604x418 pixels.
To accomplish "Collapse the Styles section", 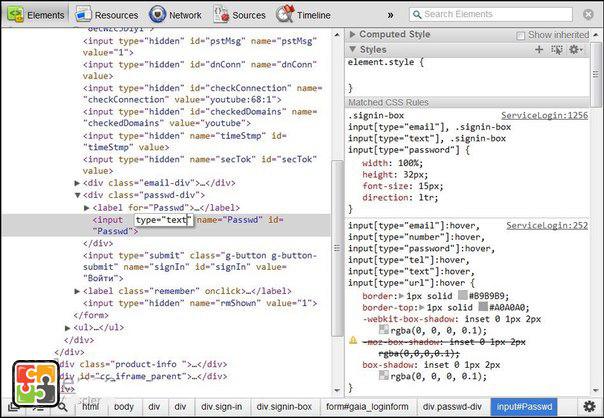I will point(353,49).
